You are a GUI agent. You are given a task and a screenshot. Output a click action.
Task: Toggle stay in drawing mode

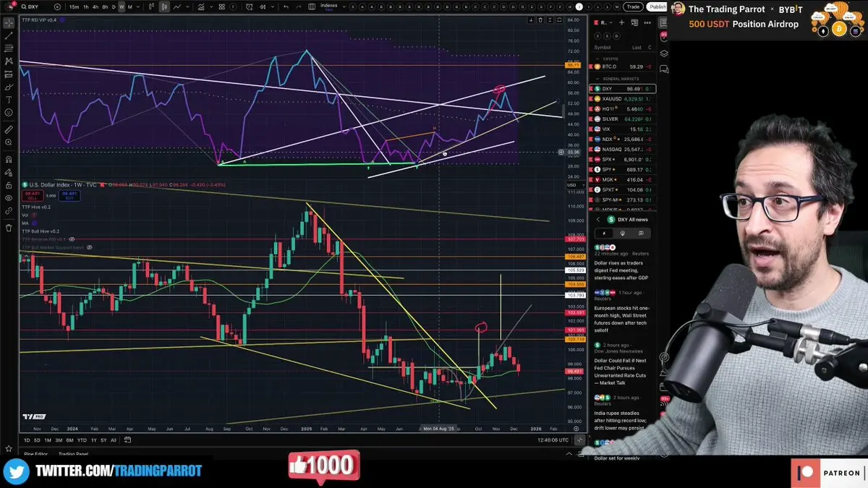click(x=9, y=172)
